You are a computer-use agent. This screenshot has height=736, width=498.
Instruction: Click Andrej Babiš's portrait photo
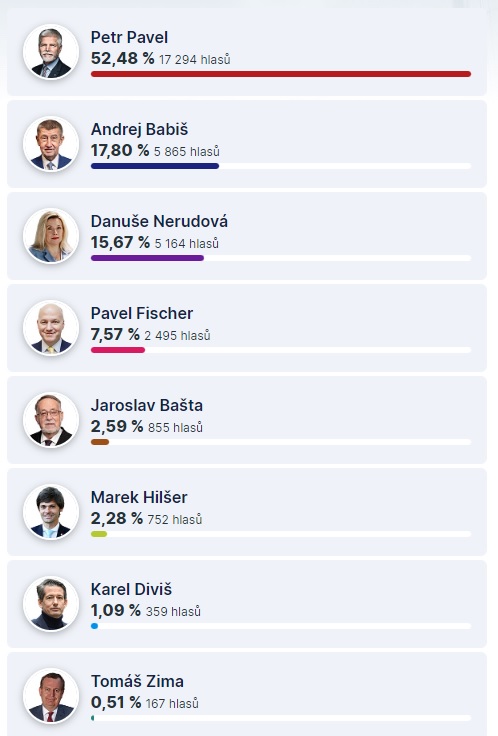51,144
